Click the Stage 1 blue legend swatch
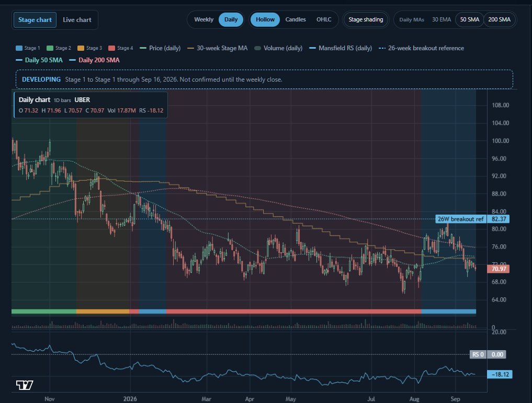Viewport: 532px width, 403px height. coord(19,48)
